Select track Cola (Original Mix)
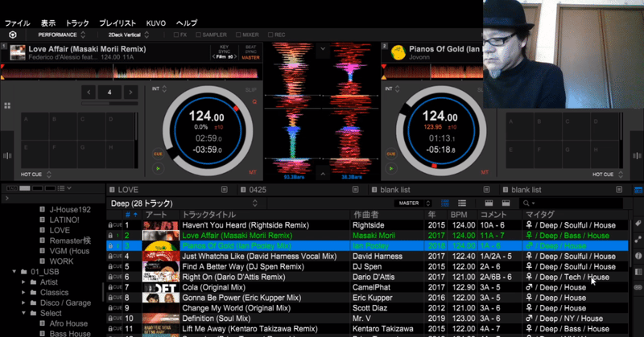 tap(368, 287)
